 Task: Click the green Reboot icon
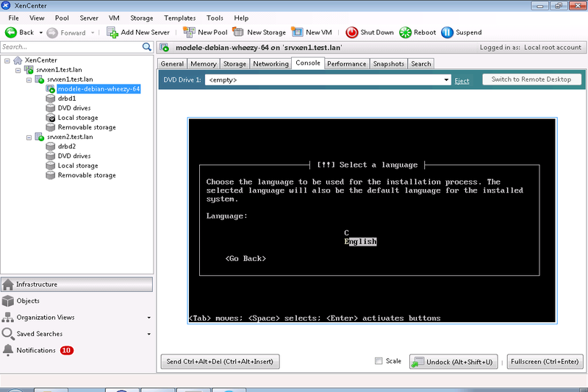pos(406,32)
